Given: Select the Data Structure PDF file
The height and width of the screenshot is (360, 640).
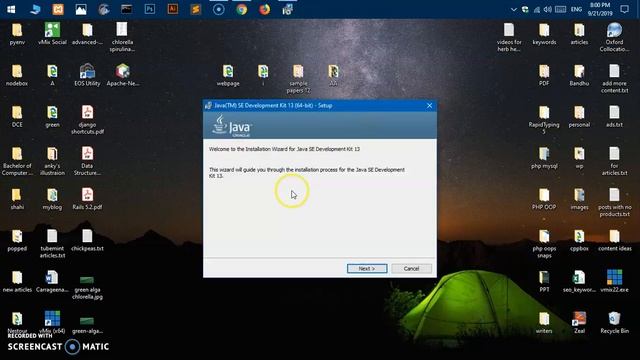Looking at the screenshot, I should (x=87, y=161).
